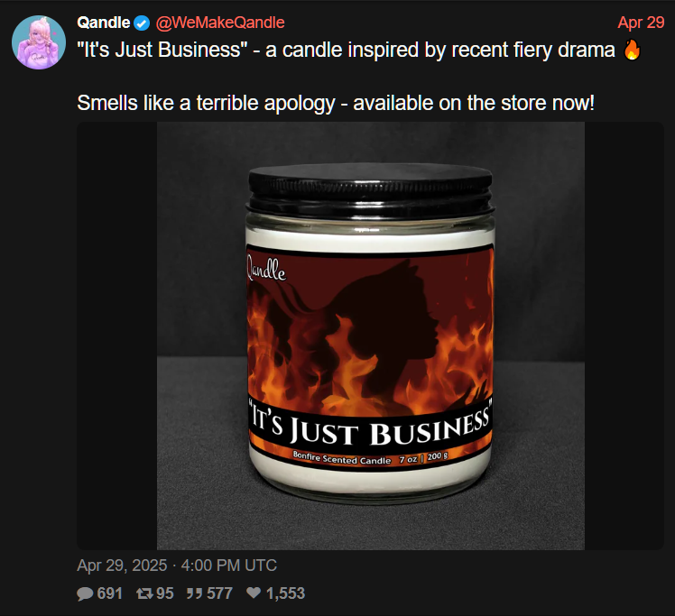Open the Qandle profile avatar
Image resolution: width=675 pixels, height=616 pixels.
(39, 42)
